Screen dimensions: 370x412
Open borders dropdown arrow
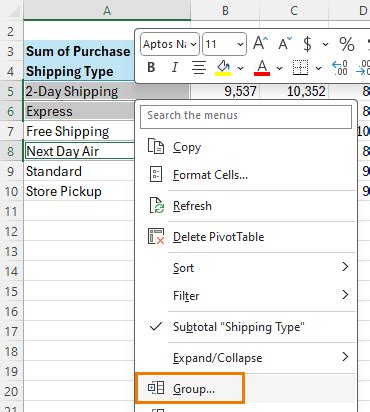pos(318,68)
